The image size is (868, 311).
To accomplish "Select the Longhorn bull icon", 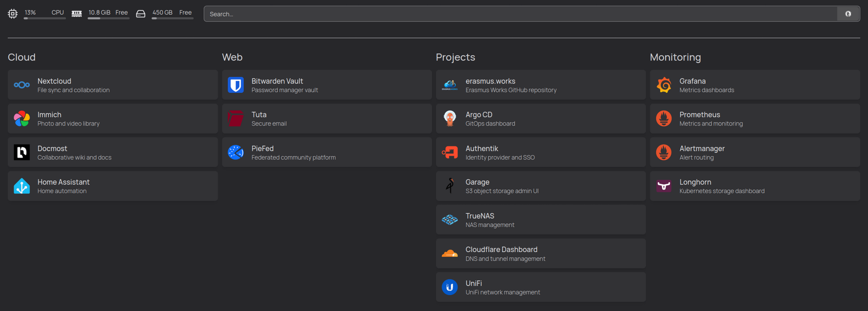I will 664,186.
